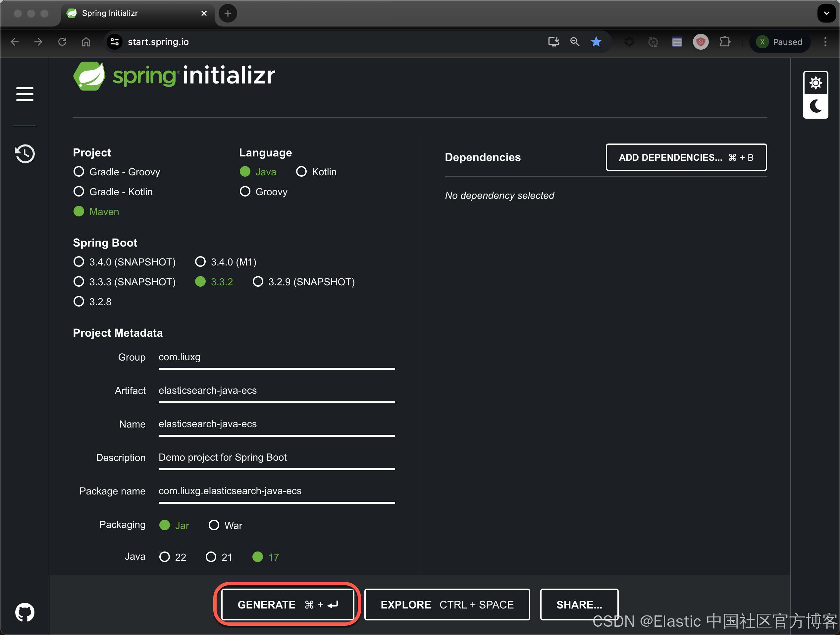The width and height of the screenshot is (840, 635).
Task: Click the Group input field
Action: [277, 358]
